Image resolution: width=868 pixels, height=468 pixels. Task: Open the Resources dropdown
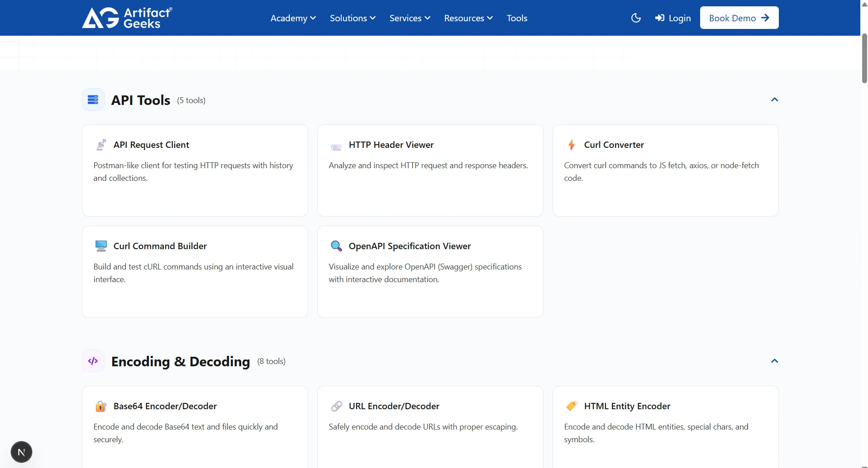pos(468,18)
